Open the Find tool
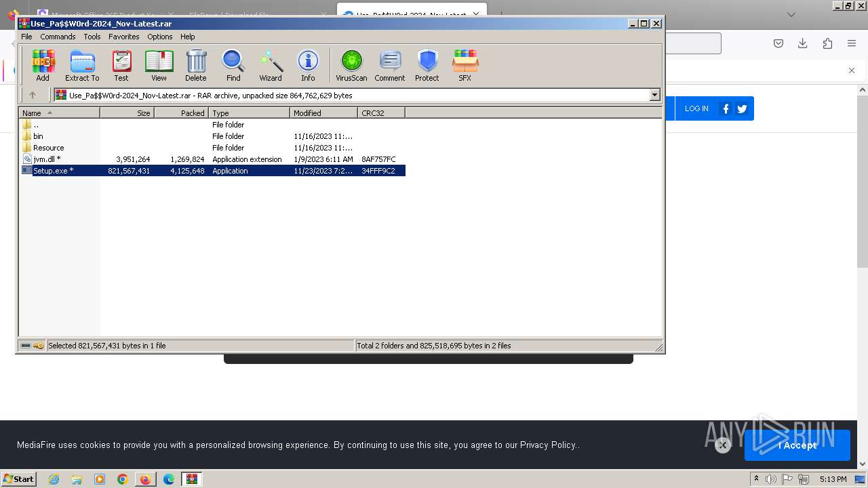 coord(233,66)
